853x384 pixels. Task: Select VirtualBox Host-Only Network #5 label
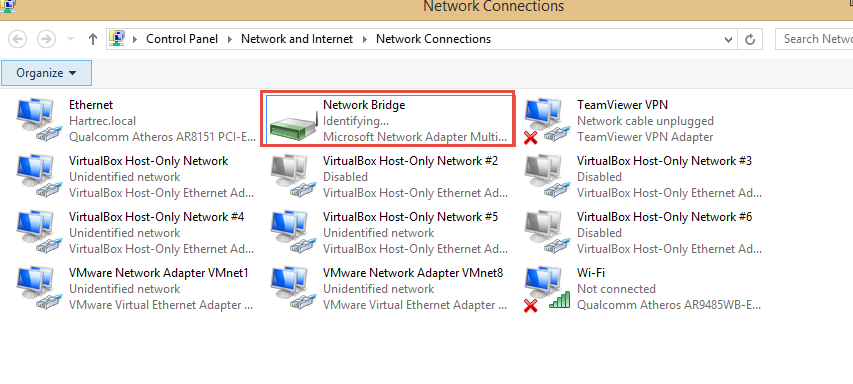(411, 216)
